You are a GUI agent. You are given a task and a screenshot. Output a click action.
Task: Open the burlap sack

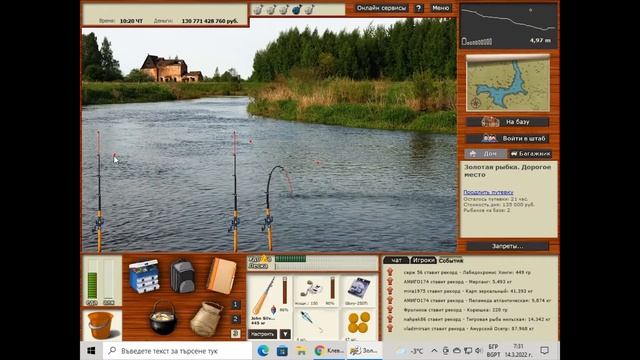(x=207, y=319)
